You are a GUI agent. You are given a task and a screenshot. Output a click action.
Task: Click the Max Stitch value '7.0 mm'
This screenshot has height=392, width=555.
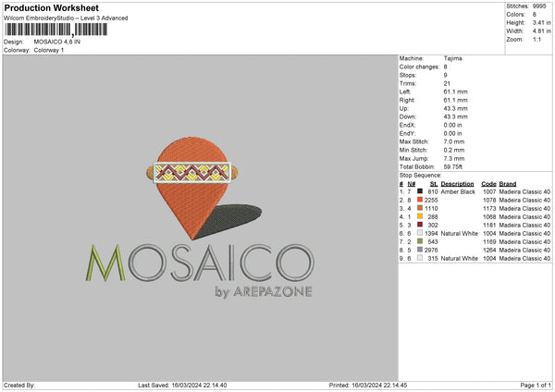coord(454,141)
